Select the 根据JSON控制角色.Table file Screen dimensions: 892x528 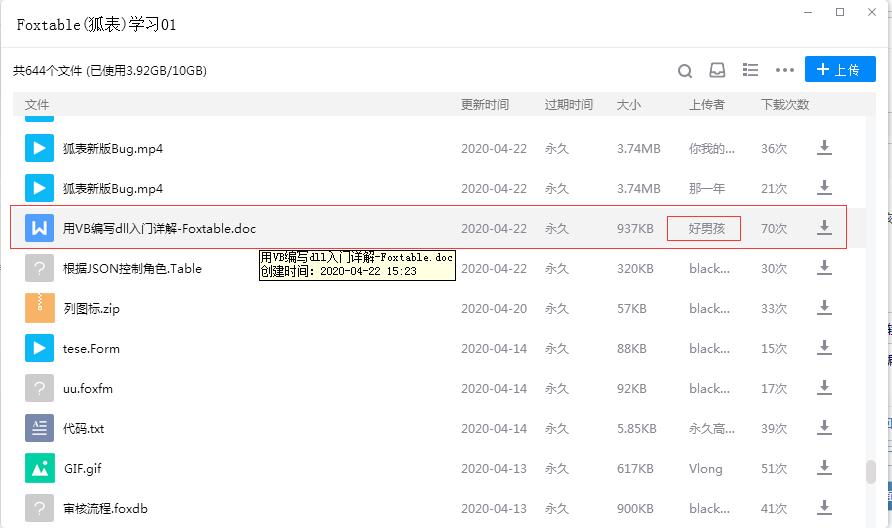132,269
